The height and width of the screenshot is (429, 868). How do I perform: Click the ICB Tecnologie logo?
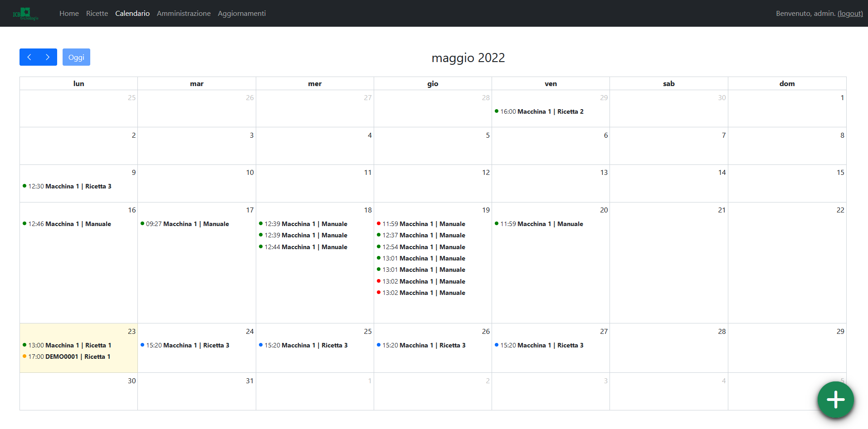[x=25, y=14]
